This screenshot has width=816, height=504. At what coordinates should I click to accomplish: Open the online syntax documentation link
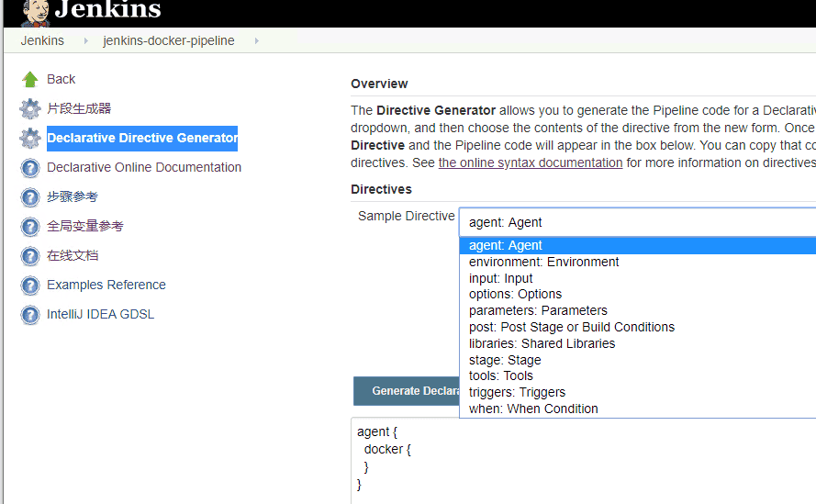pyautogui.click(x=530, y=162)
